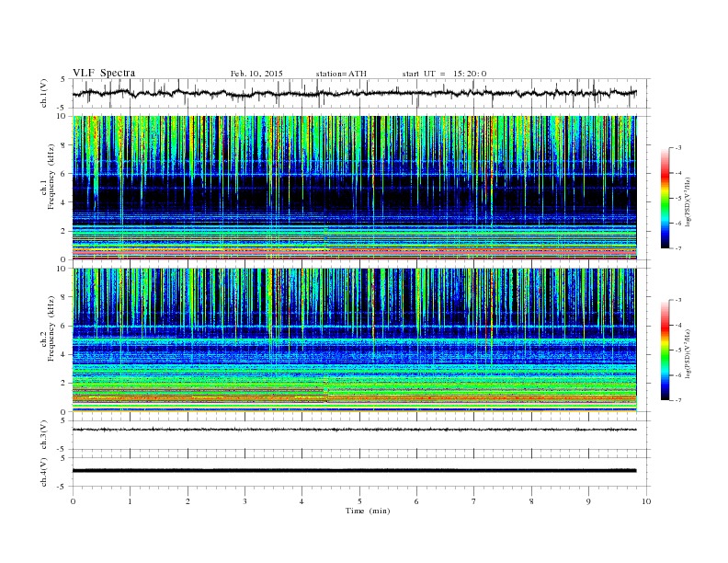Image resolution: width=728 pixels, height=563 pixels.
Task: Click the "VLF Spectra" plot title
Action: click(x=104, y=73)
